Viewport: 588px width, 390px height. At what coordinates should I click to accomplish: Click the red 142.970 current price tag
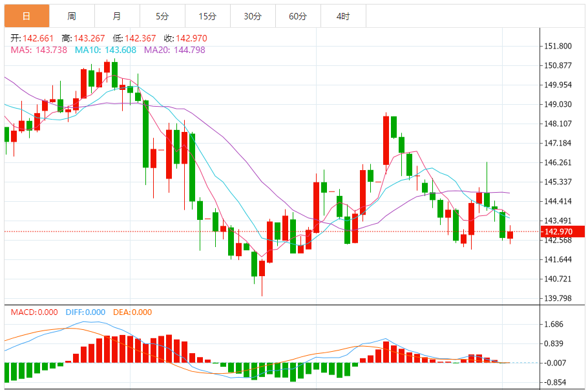click(563, 232)
